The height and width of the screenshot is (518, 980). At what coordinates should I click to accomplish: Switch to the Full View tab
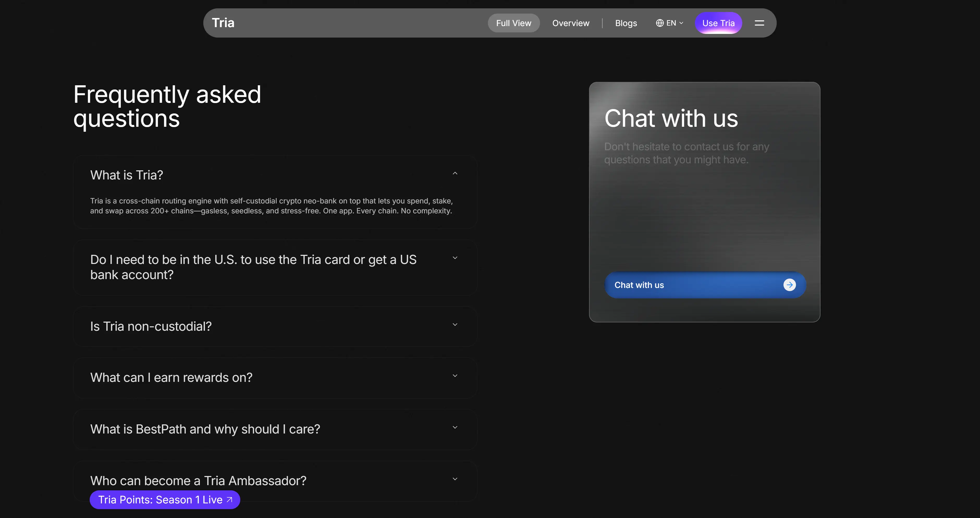513,23
